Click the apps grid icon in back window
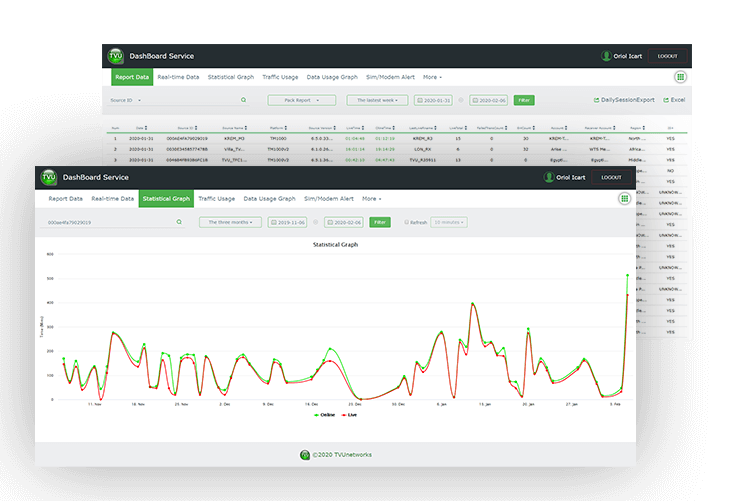Viewport: 749px width, 501px height. coord(680,77)
